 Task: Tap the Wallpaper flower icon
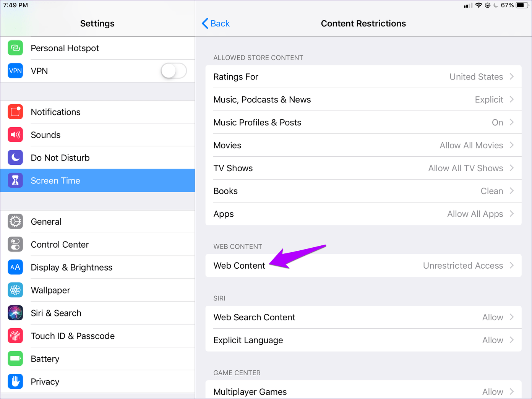[15, 290]
